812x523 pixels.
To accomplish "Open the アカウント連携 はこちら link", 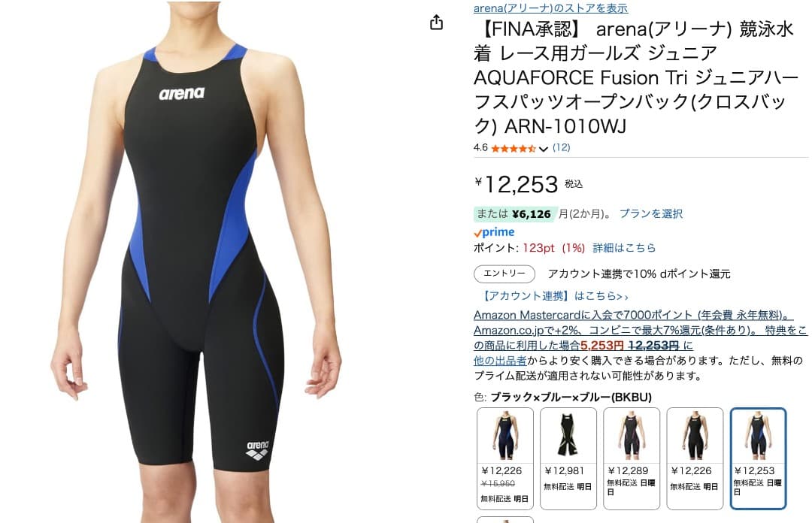I will (554, 295).
